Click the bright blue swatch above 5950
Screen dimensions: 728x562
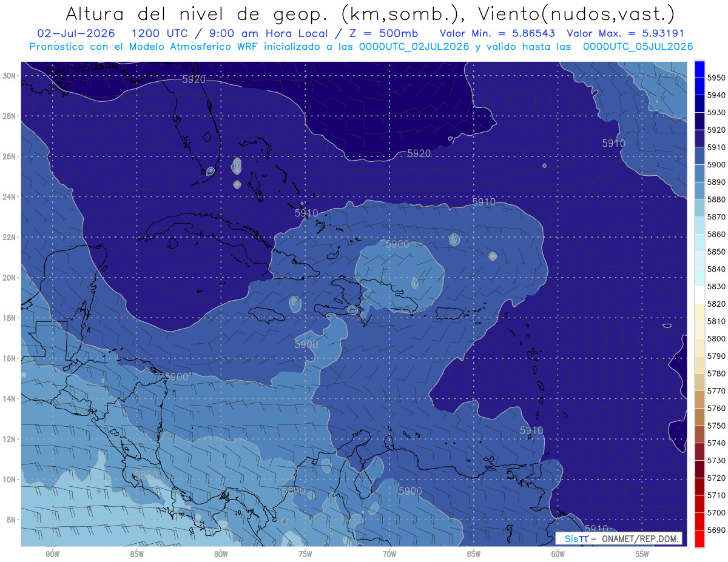[699, 69]
